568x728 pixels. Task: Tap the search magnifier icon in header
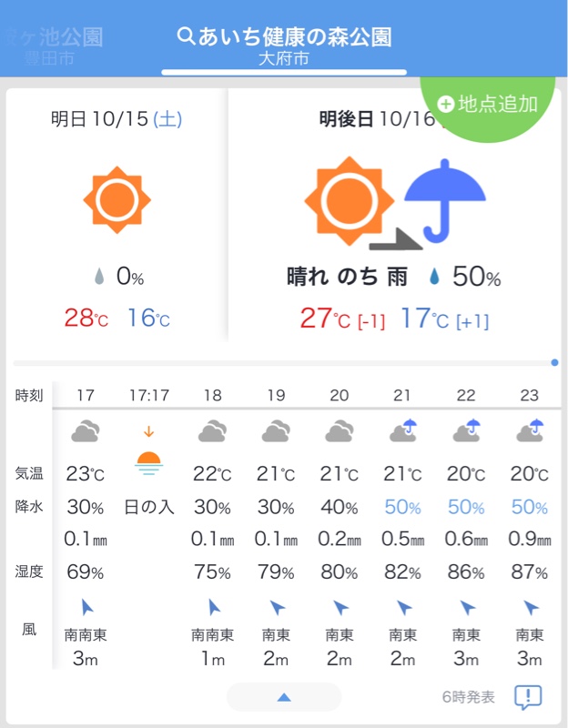186,36
